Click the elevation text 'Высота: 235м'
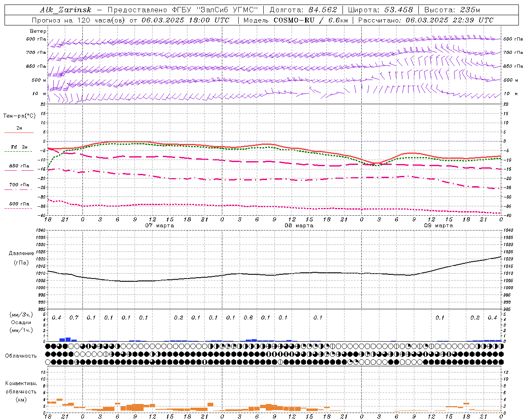525x420 pixels. (x=451, y=10)
